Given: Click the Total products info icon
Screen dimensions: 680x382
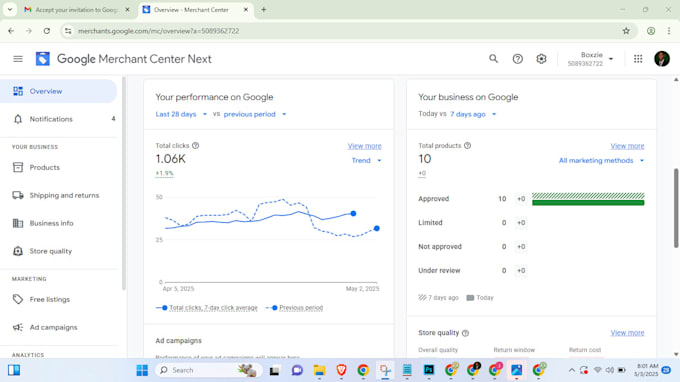Looking at the screenshot, I should tap(468, 146).
